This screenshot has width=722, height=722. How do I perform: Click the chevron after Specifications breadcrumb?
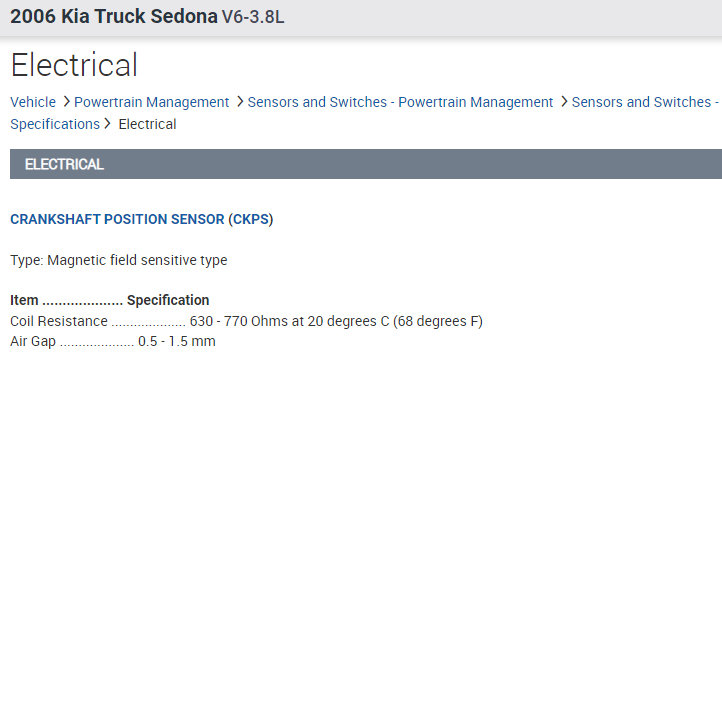[x=107, y=124]
